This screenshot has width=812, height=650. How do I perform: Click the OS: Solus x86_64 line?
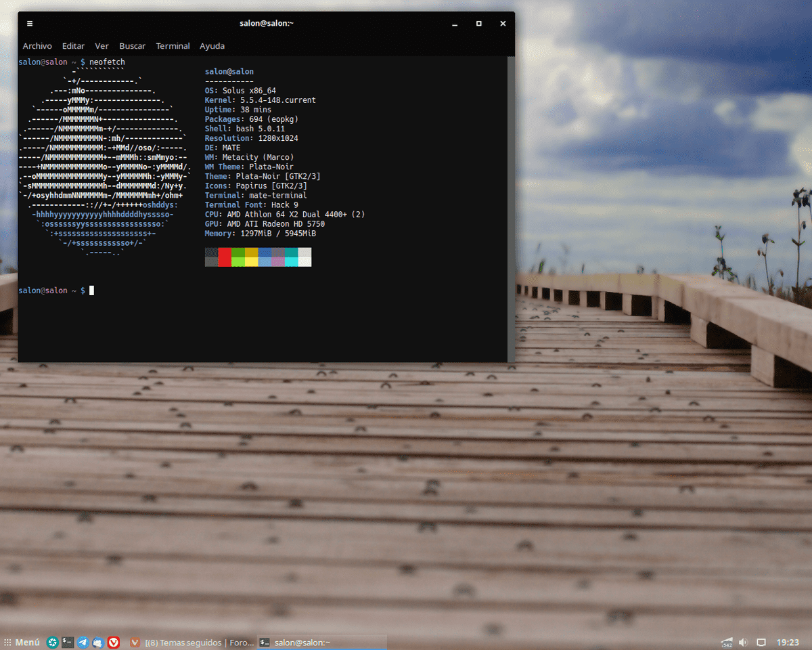[240, 91]
